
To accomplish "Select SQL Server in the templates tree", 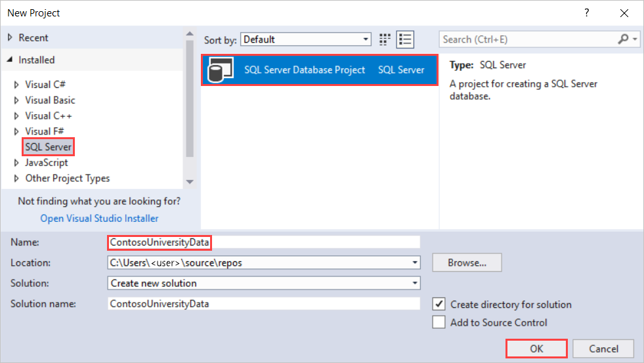I will pos(49,147).
